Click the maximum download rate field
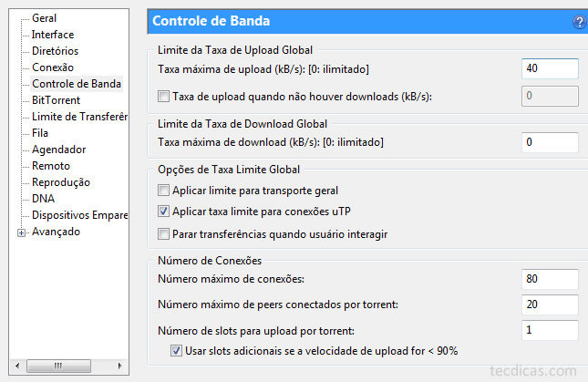Image resolution: width=588 pixels, height=382 pixels. (x=550, y=142)
